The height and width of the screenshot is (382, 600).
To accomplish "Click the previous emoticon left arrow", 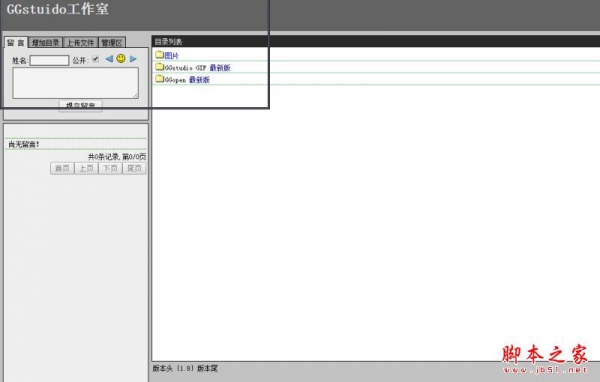I will [x=109, y=59].
